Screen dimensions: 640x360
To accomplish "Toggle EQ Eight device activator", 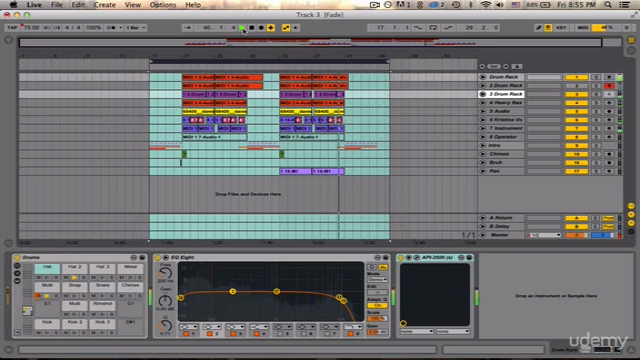I will tap(157, 258).
